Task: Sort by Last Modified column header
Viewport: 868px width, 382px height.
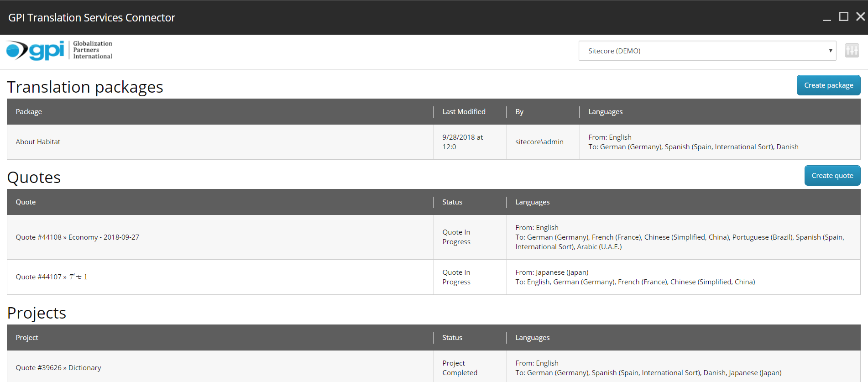Action: tap(464, 112)
